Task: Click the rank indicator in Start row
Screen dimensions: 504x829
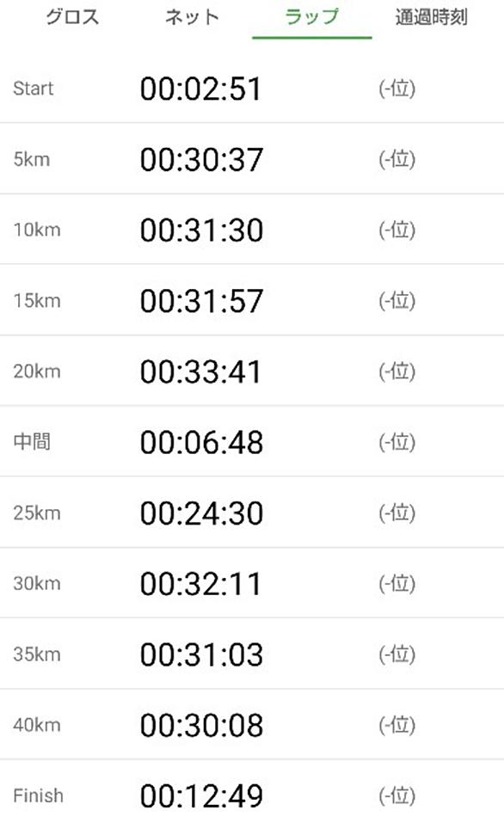Action: (x=396, y=89)
